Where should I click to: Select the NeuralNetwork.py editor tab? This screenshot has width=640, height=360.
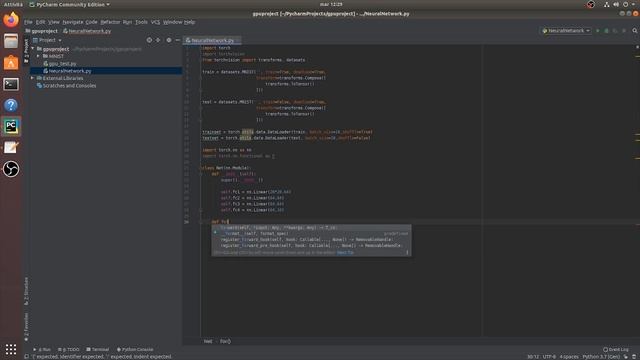pos(212,40)
